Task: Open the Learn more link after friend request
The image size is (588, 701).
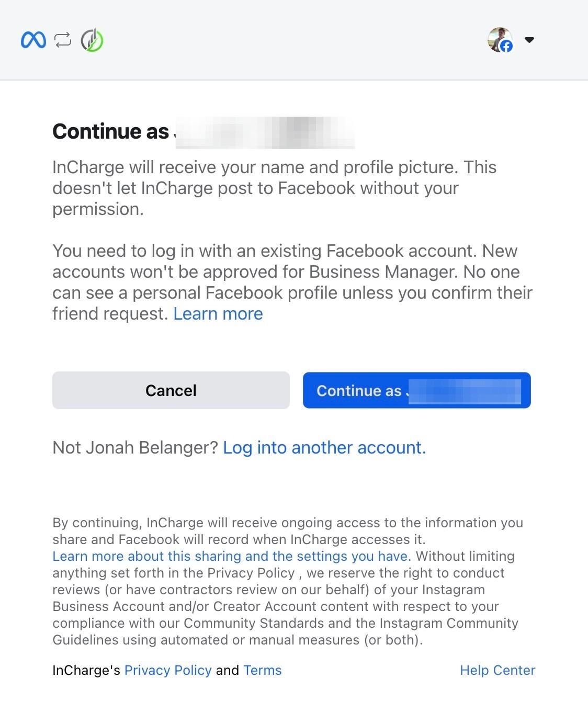Action: pyautogui.click(x=218, y=314)
